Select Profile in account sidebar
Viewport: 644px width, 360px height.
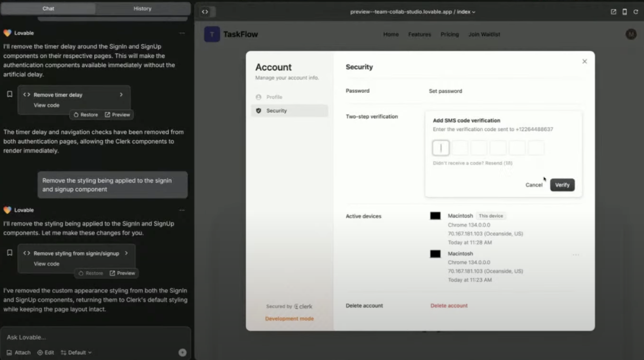point(289,97)
